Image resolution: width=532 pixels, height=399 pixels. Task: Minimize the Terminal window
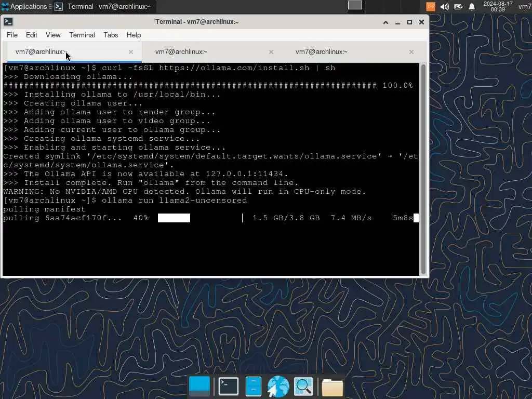point(397,22)
